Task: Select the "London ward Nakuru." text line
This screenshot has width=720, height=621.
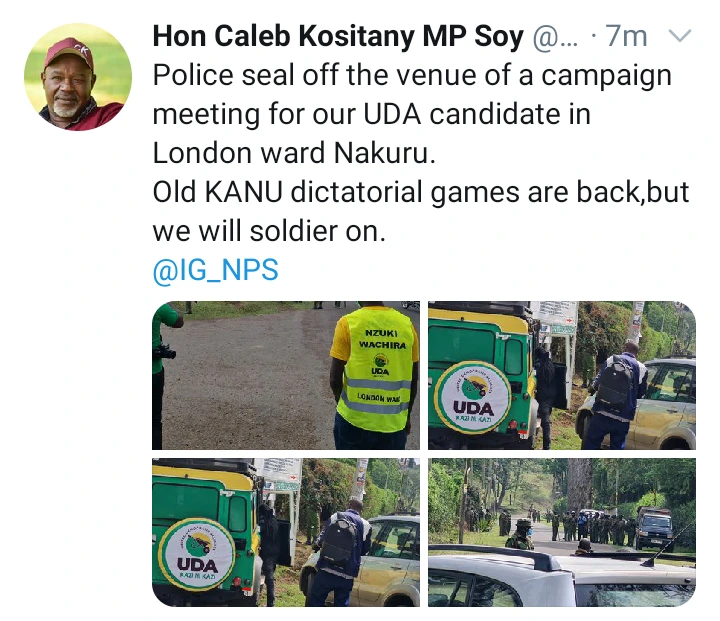Action: point(294,153)
